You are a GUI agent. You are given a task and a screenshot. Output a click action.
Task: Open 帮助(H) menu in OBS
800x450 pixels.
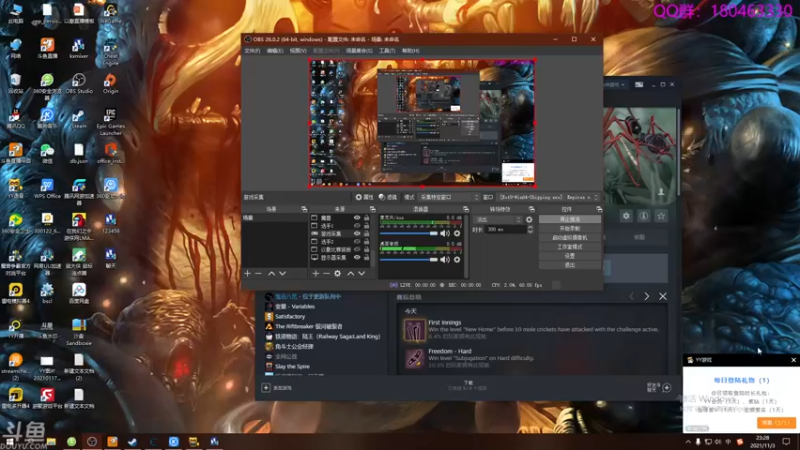(x=410, y=51)
